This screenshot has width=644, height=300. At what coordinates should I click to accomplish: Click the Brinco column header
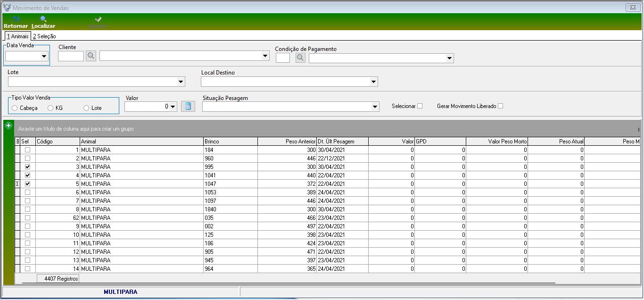tap(230, 142)
